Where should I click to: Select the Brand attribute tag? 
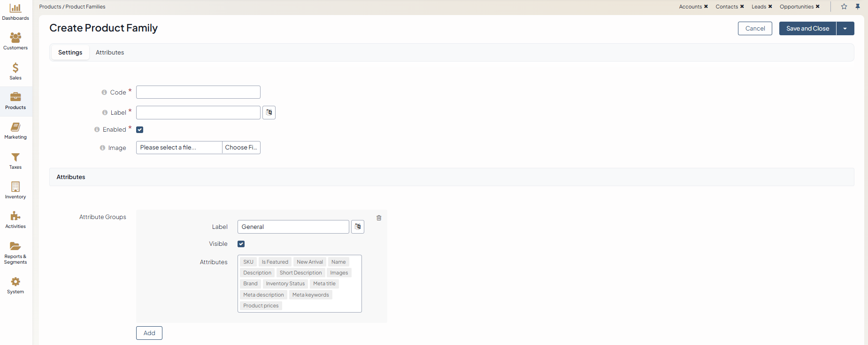click(250, 284)
